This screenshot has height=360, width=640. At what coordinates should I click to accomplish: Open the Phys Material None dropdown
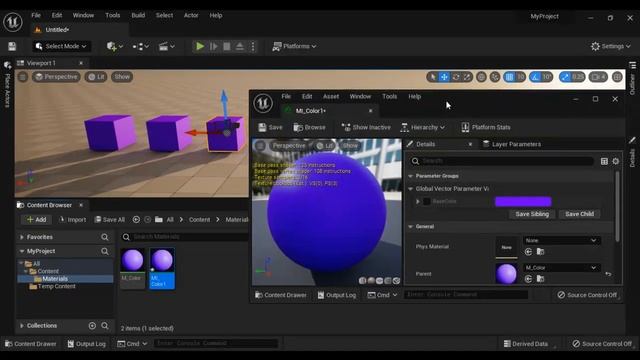click(561, 240)
